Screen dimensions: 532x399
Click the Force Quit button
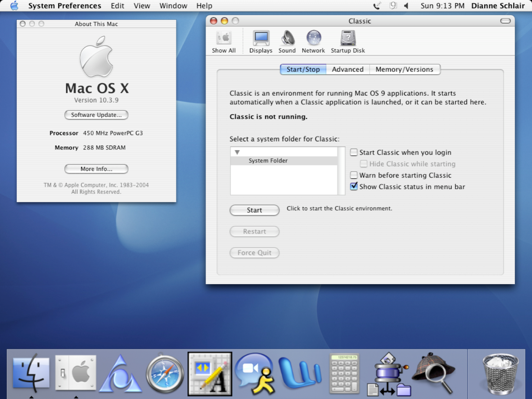[254, 253]
